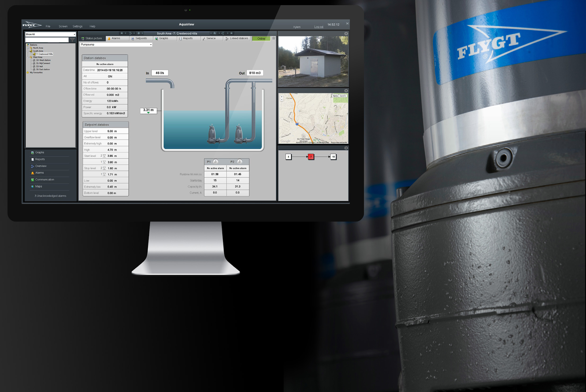Screen dimensions: 586x392
Task: Open the 3 Unacknowledged alarms notice
Action: [51, 196]
